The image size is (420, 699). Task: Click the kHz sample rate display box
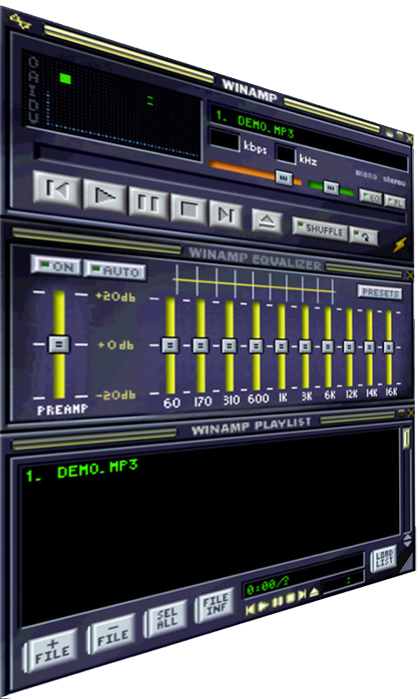point(285,154)
